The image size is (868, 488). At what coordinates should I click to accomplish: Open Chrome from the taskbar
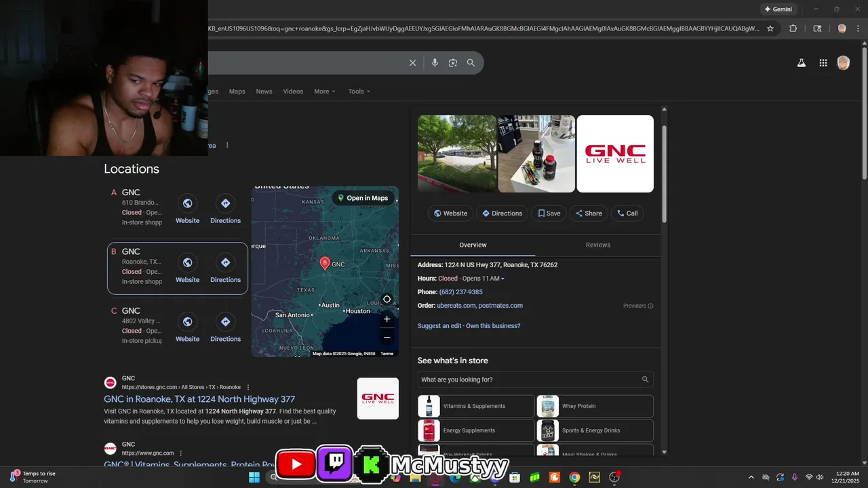(574, 477)
